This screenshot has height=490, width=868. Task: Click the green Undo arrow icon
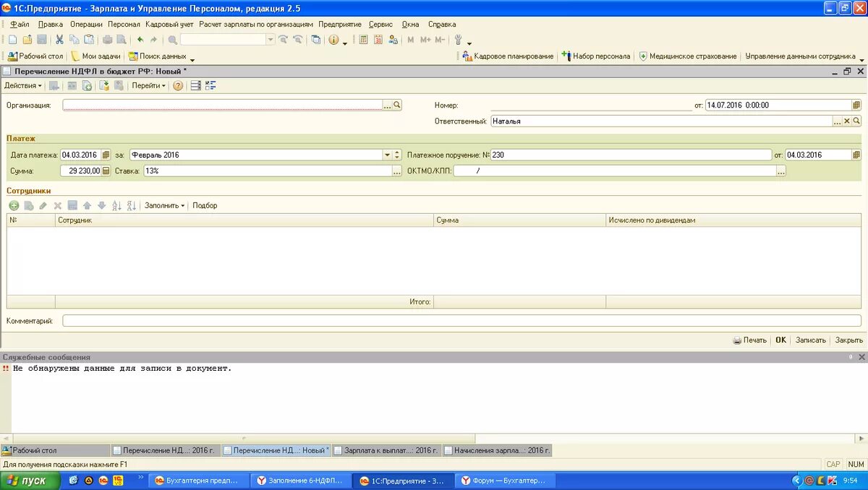(x=140, y=40)
